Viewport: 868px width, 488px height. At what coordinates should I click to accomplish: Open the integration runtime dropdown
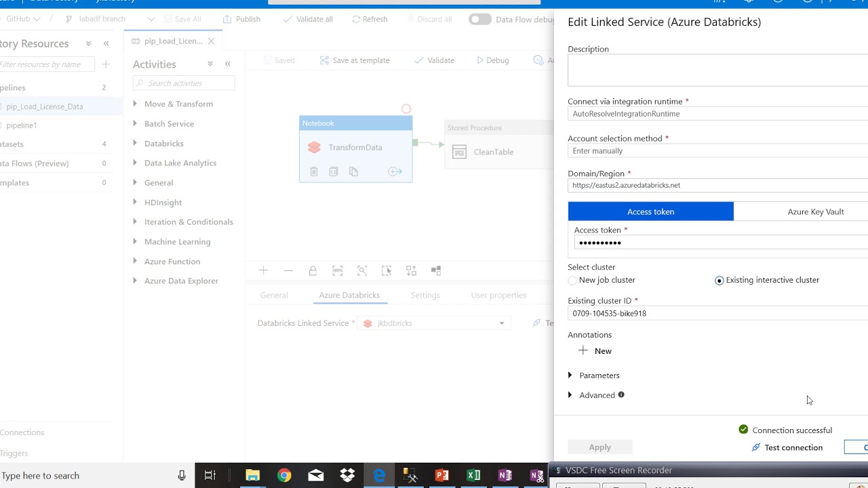[x=717, y=114]
